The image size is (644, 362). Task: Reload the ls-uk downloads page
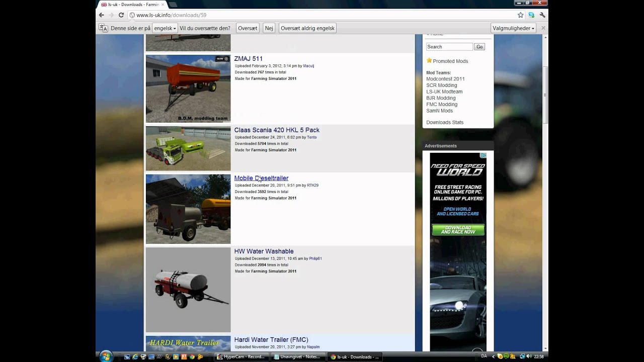[121, 15]
